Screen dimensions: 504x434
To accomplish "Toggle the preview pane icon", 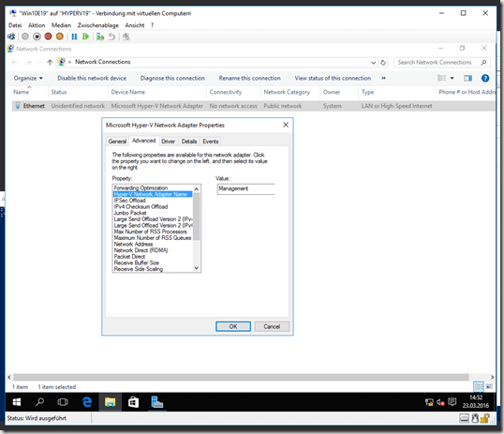I will (x=467, y=78).
